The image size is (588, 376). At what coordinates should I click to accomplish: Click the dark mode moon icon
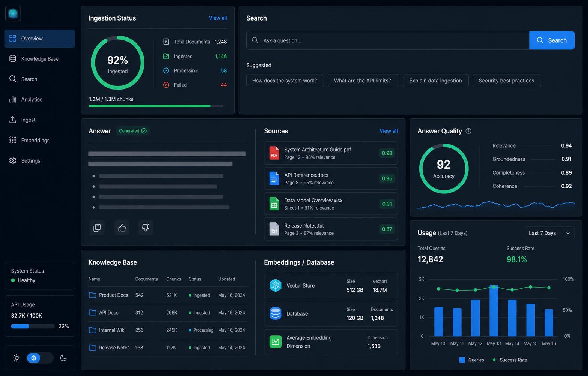click(x=63, y=358)
